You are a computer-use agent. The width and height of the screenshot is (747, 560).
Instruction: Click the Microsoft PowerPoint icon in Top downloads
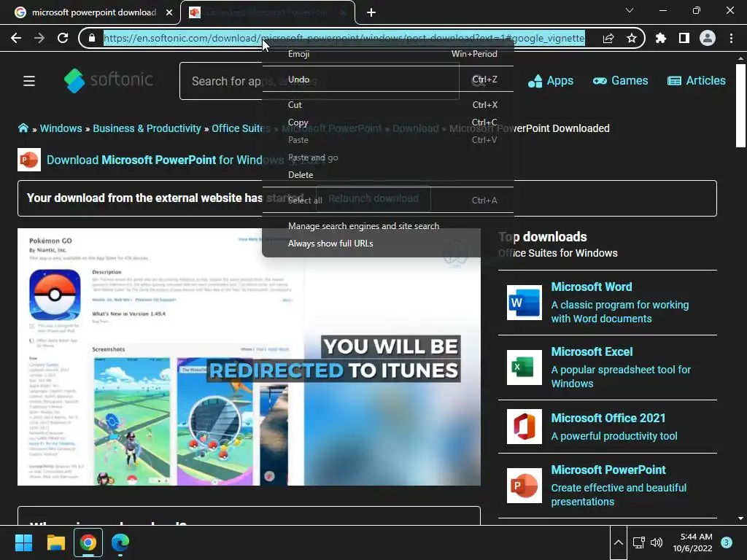coord(524,486)
